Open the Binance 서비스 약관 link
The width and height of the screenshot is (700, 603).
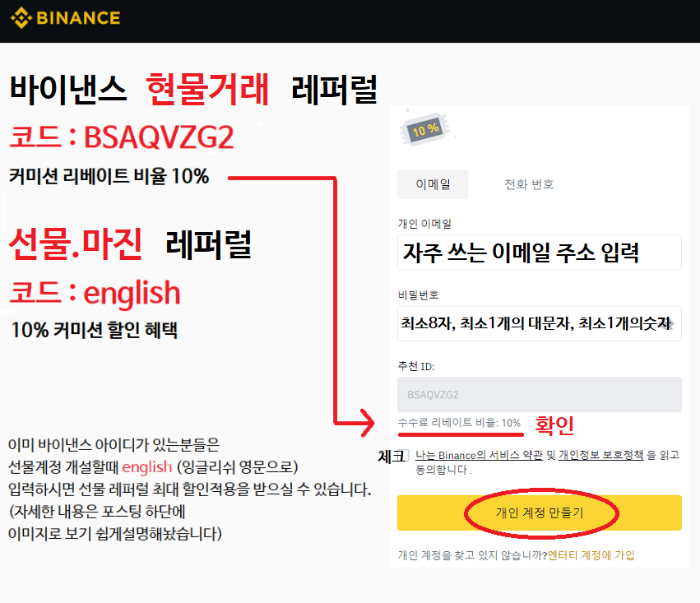[x=479, y=455]
